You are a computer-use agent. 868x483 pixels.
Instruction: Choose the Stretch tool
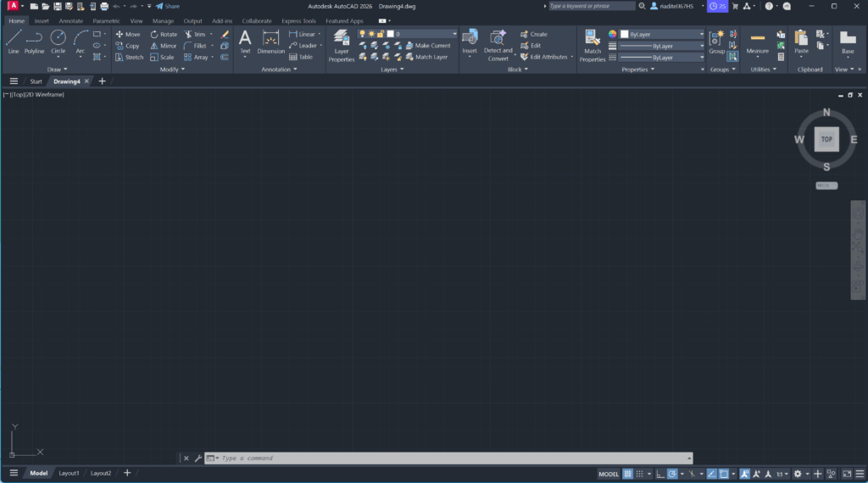(x=129, y=57)
